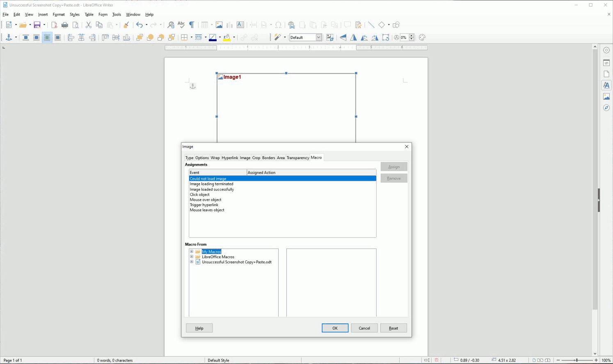
Task: Click the Color palette icon in image toolbar
Action: (x=422, y=38)
